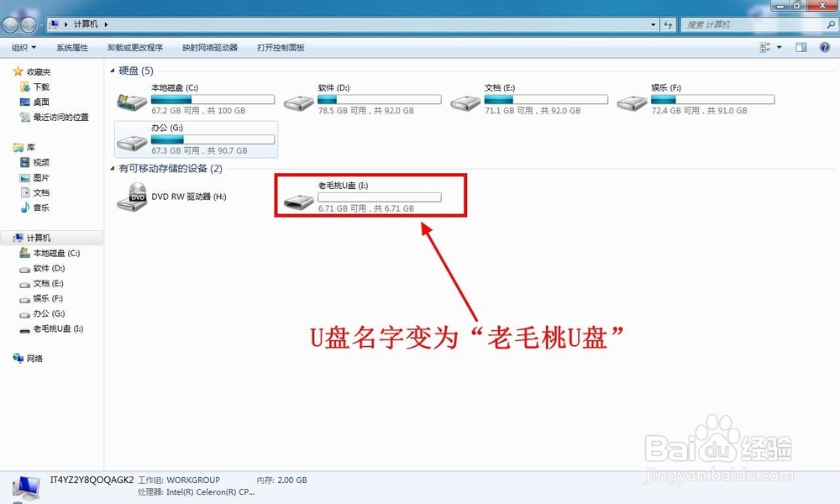Collapse the 有可移动存储的设备 (2) section
The image size is (840, 504).
(x=113, y=168)
